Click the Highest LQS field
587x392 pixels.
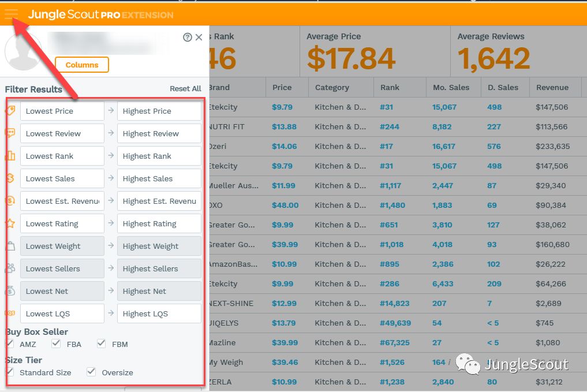pyautogui.click(x=159, y=313)
